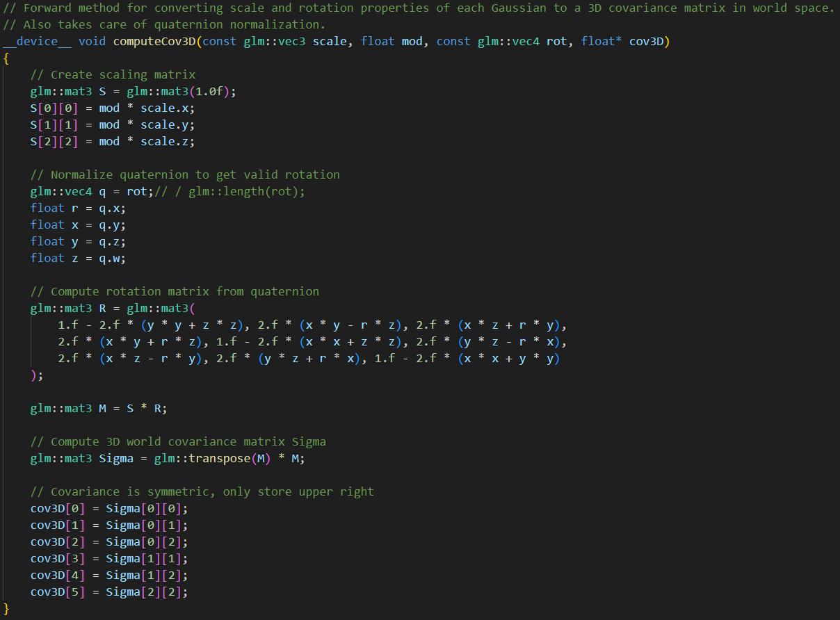The height and width of the screenshot is (620, 840).
Task: Click 'glm::mat3 R = glm::mat3(' line
Action: click(113, 308)
